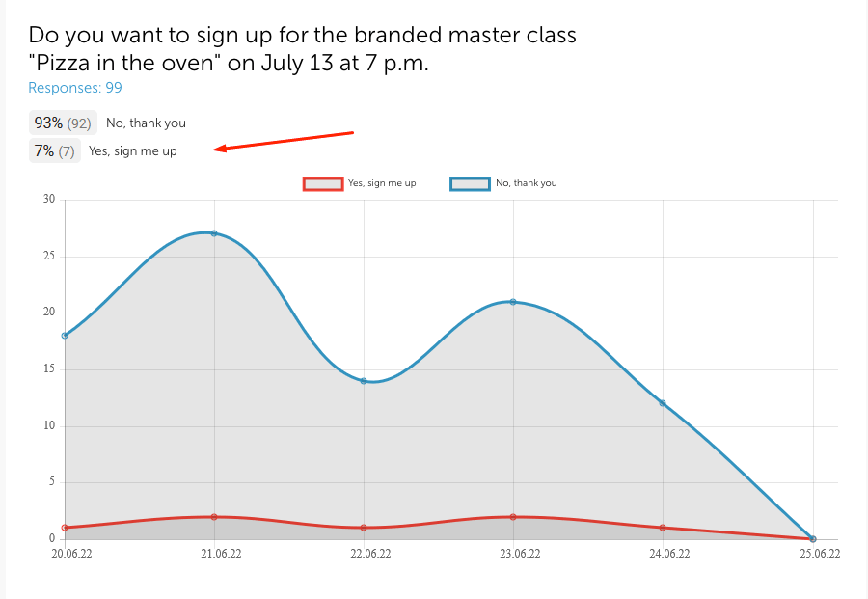Click the blue data point at 22.06.22

pos(364,381)
